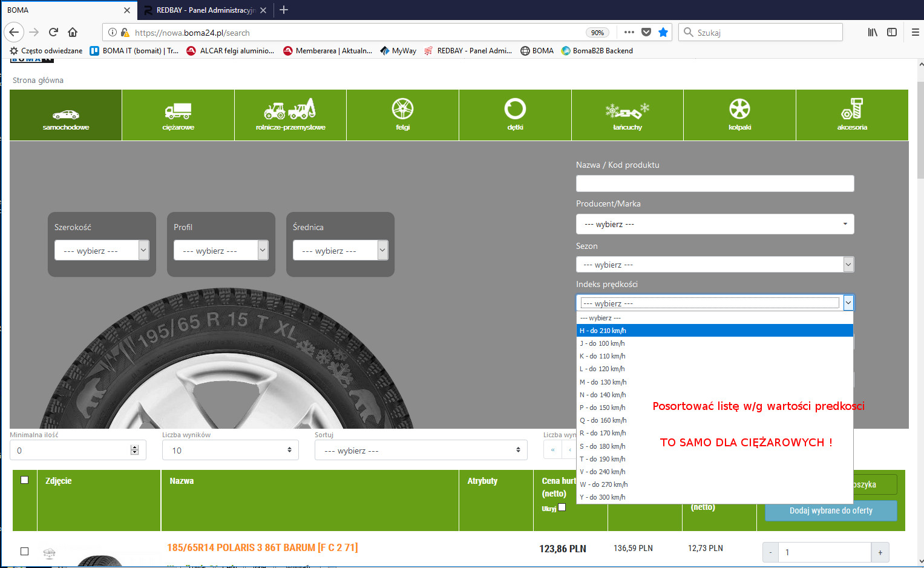924x568 pixels.
Task: Click the 'Dodaj wybrane do oferty' button
Action: tap(830, 510)
